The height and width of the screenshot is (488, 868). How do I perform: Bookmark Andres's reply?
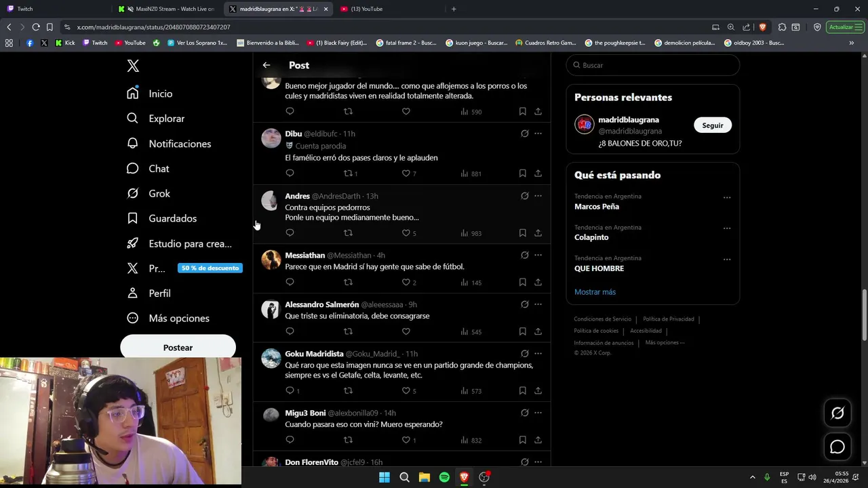(522, 233)
